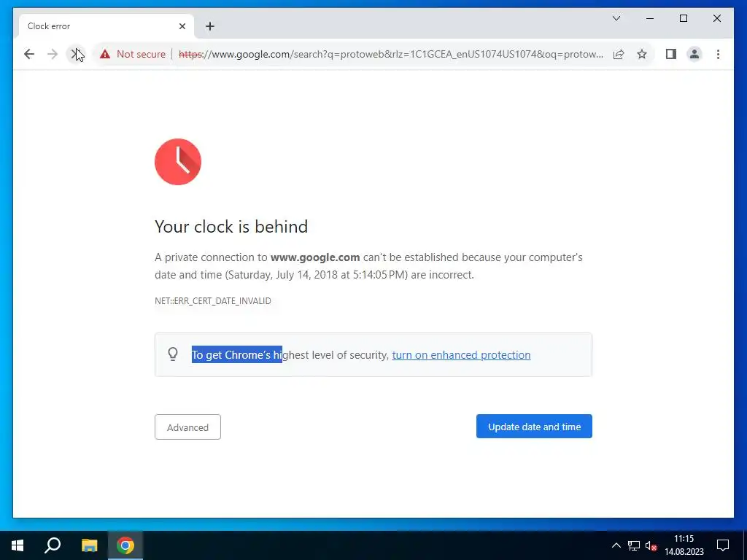Click the forward navigation arrow
747x560 pixels.
[x=53, y=54]
